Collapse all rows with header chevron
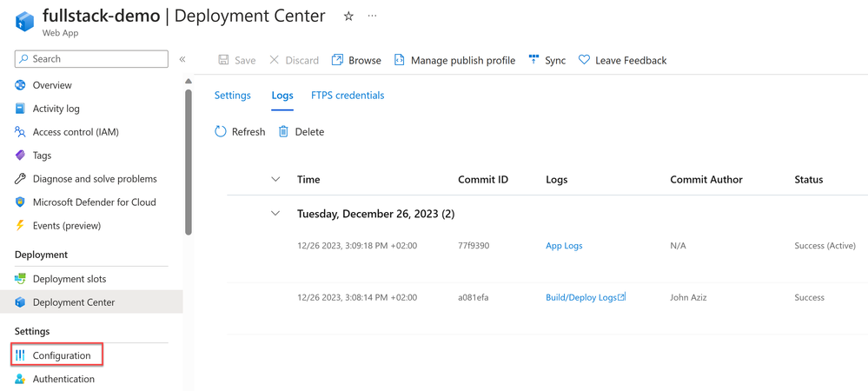The height and width of the screenshot is (391, 868). pyautogui.click(x=275, y=180)
